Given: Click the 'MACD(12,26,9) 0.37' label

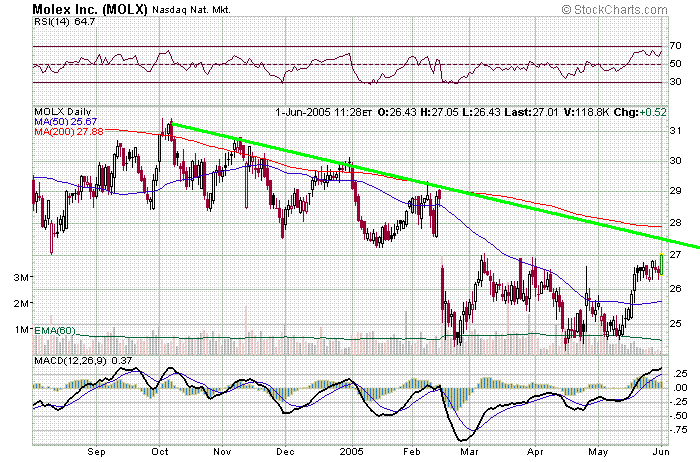Looking at the screenshot, I should point(83,361).
